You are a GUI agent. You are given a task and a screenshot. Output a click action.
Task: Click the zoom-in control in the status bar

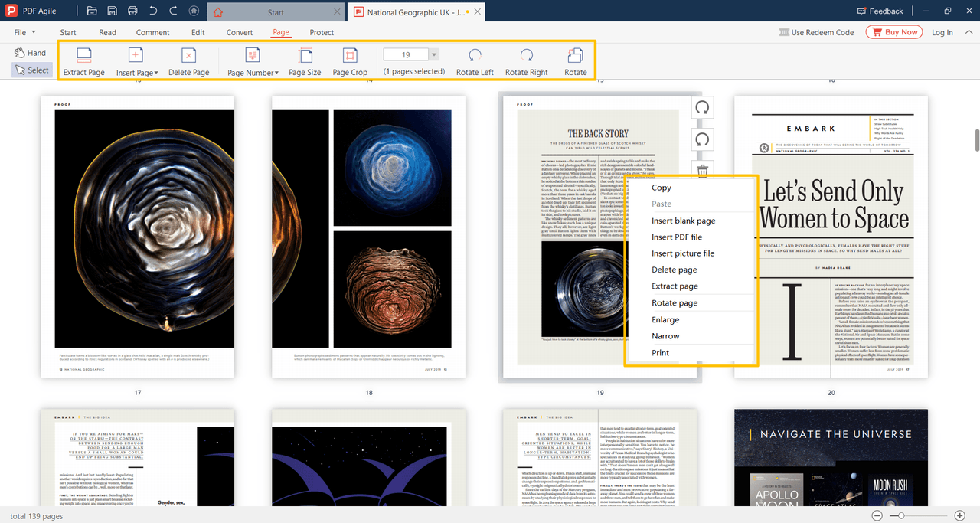click(959, 516)
